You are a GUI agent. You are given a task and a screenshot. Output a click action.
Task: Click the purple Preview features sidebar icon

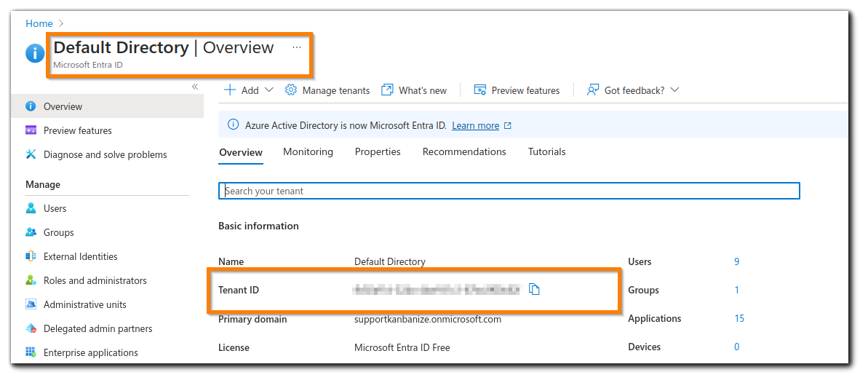coord(31,130)
